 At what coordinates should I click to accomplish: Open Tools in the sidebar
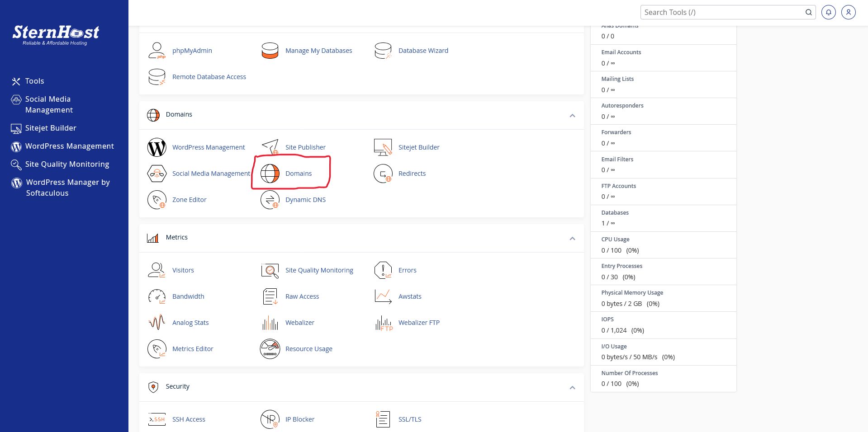tap(34, 81)
